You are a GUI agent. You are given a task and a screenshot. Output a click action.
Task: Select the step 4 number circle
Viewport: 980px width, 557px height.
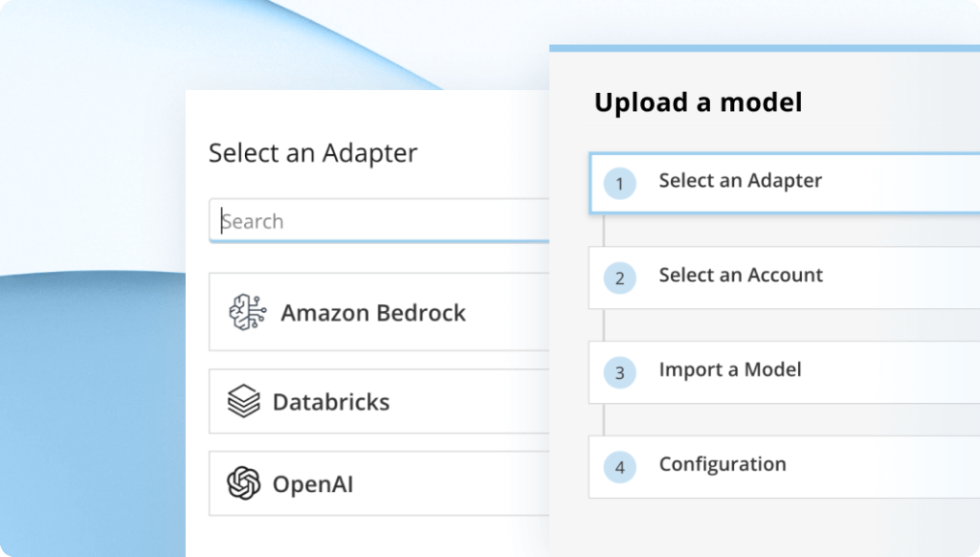pyautogui.click(x=620, y=467)
